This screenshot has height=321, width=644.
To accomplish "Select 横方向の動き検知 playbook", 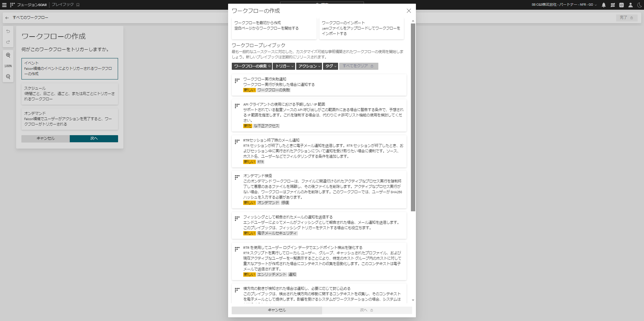I will point(319,294).
